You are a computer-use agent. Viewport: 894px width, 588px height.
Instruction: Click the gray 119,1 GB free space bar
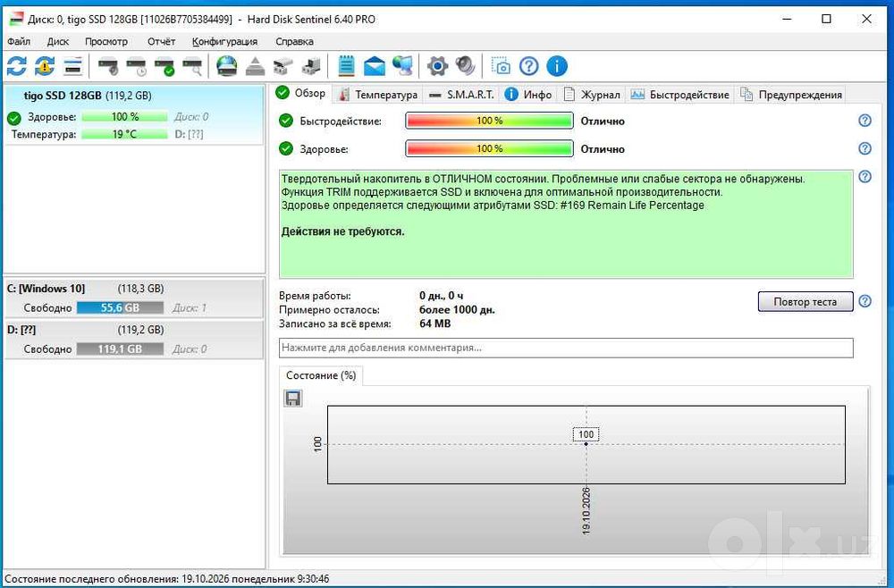(x=120, y=349)
